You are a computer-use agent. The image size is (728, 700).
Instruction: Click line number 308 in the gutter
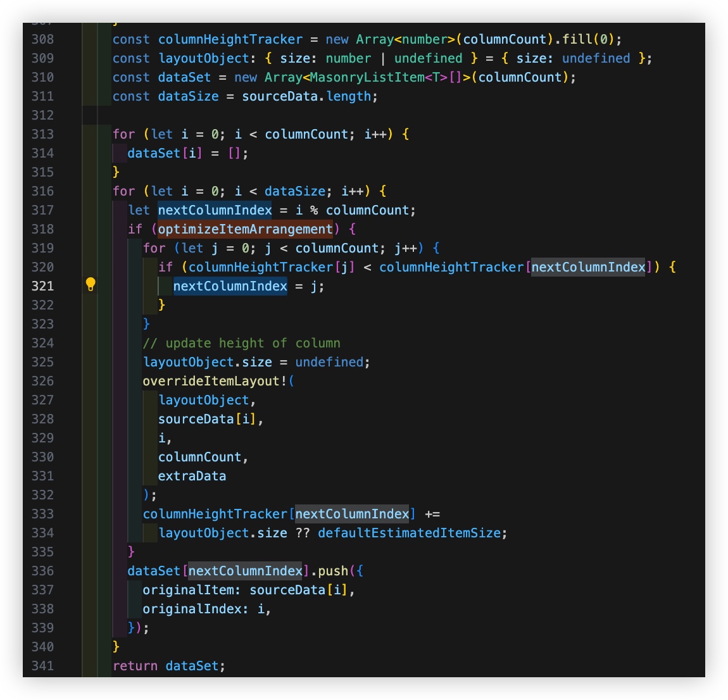click(x=42, y=39)
